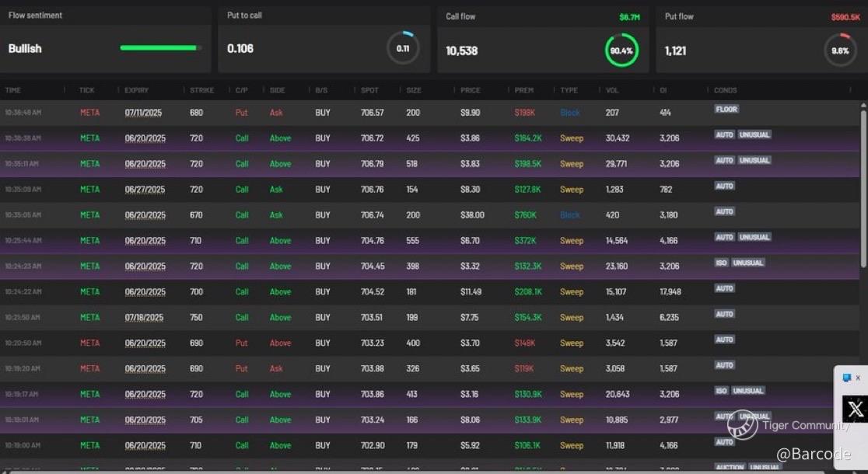Image resolution: width=868 pixels, height=474 pixels.
Task: Click the 750 strike cell
Action: click(196, 317)
